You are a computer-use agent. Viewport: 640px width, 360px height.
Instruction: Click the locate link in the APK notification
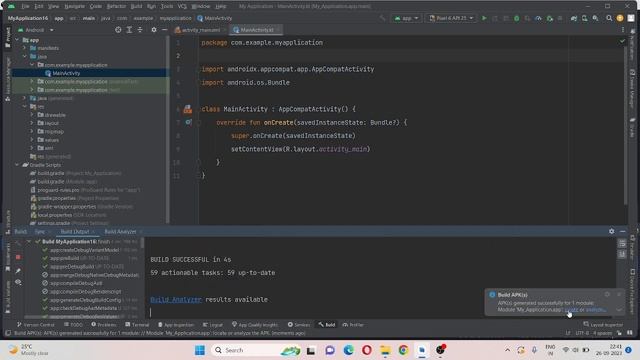[571, 310]
